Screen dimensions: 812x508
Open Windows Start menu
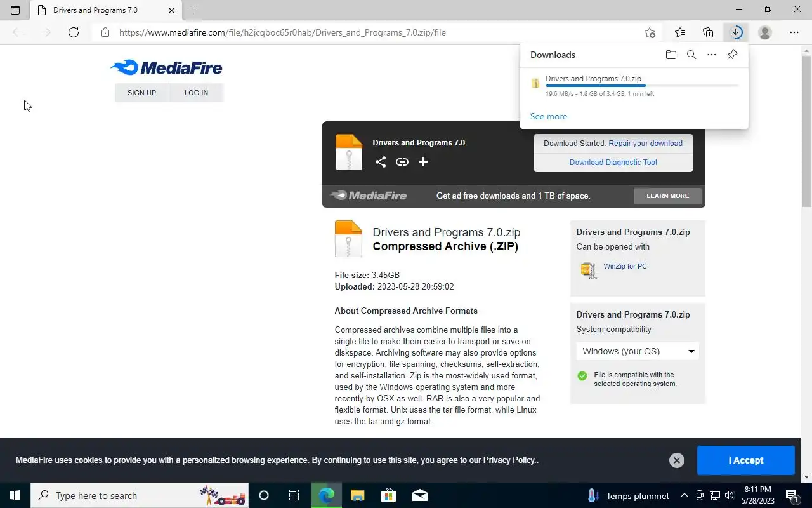tap(15, 495)
